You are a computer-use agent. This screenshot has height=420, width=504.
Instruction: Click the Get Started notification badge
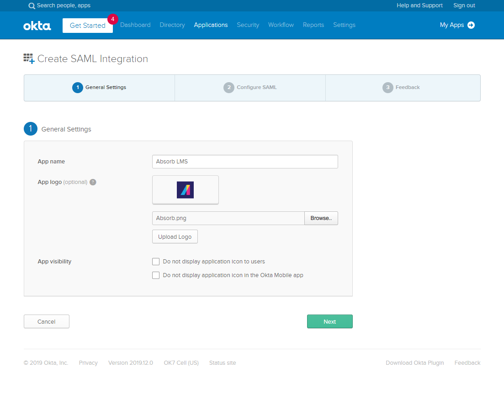(112, 19)
